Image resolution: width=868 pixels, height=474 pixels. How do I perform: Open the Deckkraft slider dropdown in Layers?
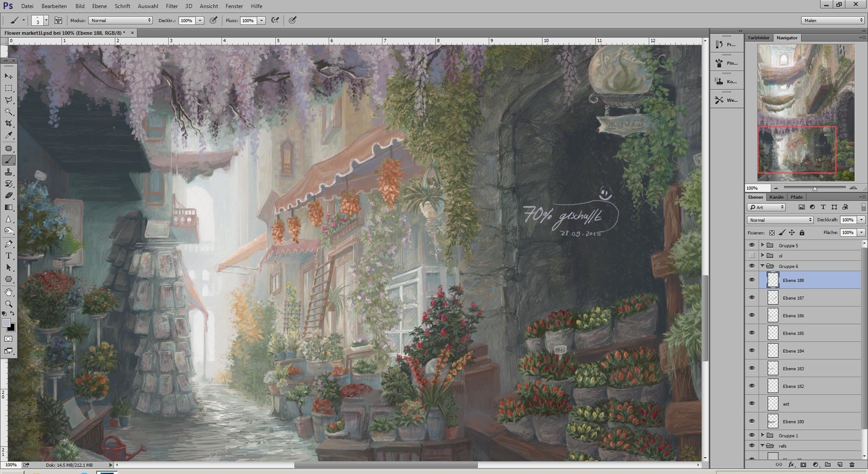coord(861,220)
